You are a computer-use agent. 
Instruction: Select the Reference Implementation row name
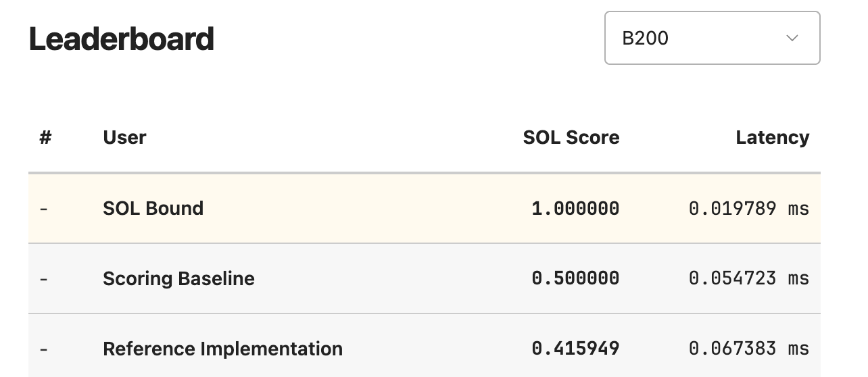[222, 349]
